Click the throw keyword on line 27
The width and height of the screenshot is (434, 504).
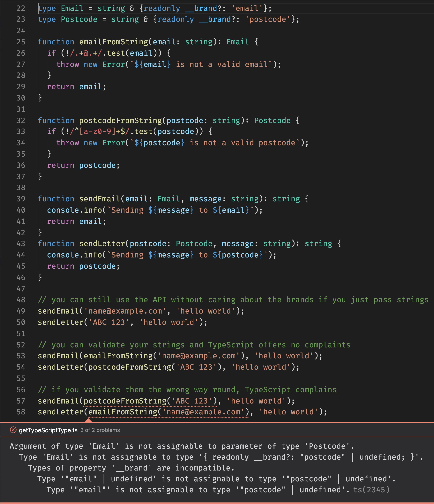pyautogui.click(x=67, y=64)
